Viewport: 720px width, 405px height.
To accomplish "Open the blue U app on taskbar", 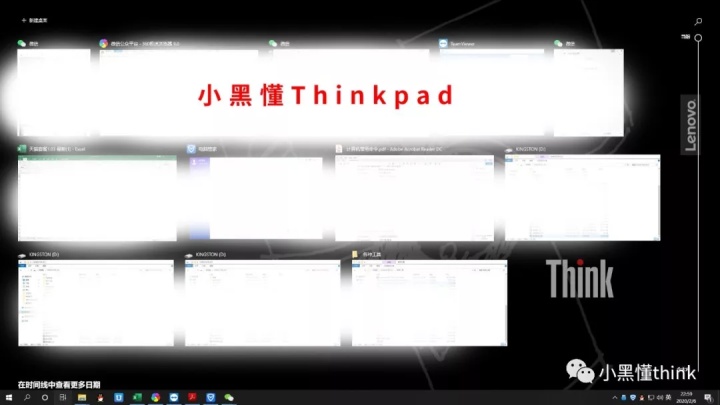I will [118, 398].
